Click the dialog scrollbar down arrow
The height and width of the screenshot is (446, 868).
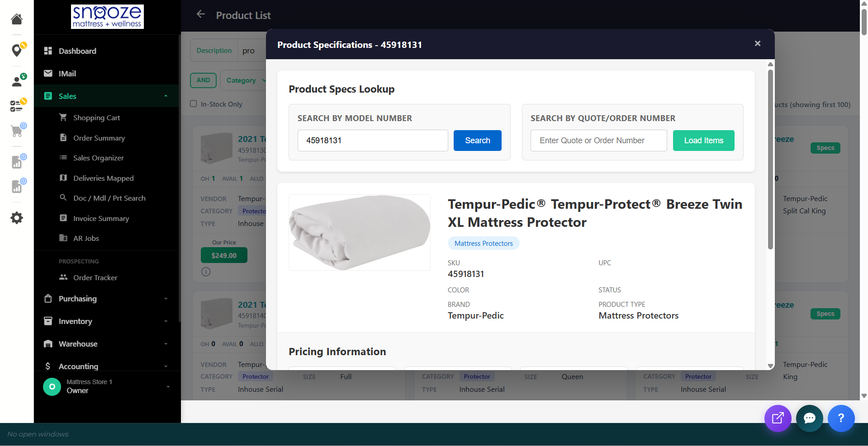pyautogui.click(x=770, y=366)
